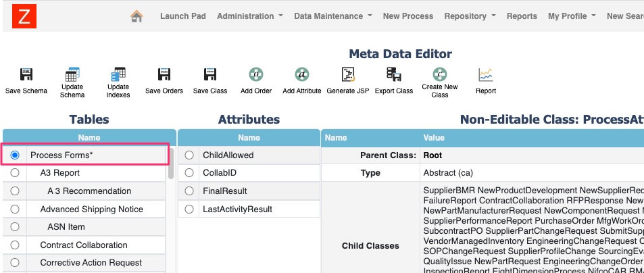
Task: Click the Child Classes label
Action: click(370, 246)
